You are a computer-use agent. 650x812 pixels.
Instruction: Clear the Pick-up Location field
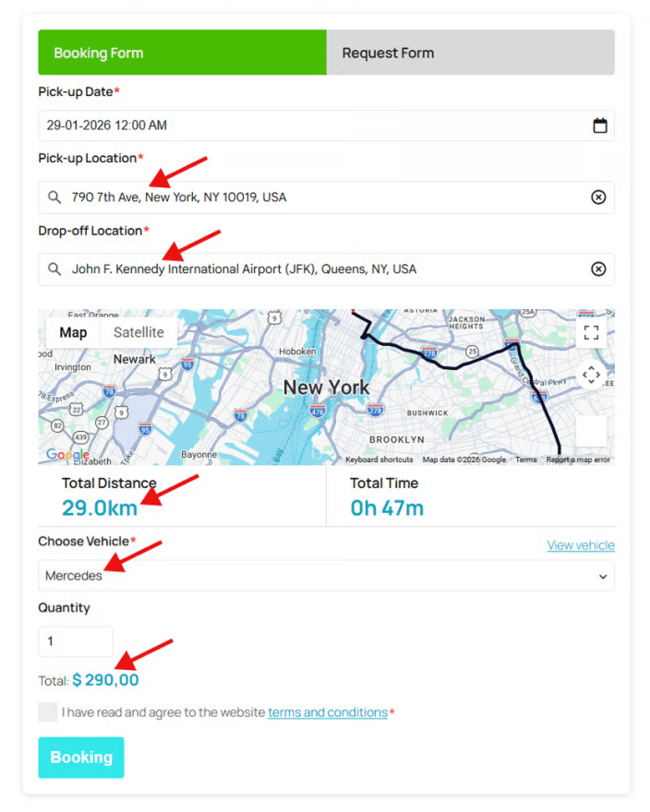[598, 197]
